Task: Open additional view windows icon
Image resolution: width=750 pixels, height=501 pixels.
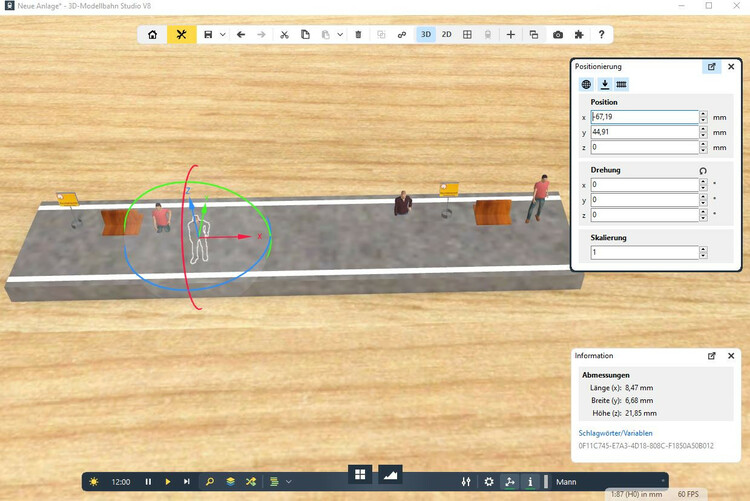Action: pos(534,34)
